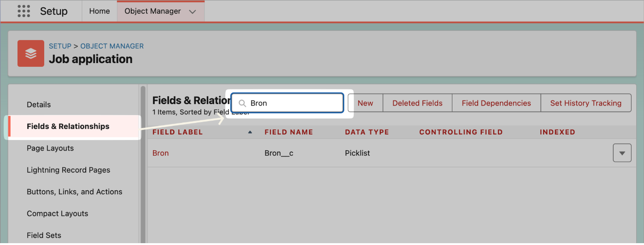Follow the OBJECT MANAGER breadcrumb link
644x245 pixels.
pos(112,46)
